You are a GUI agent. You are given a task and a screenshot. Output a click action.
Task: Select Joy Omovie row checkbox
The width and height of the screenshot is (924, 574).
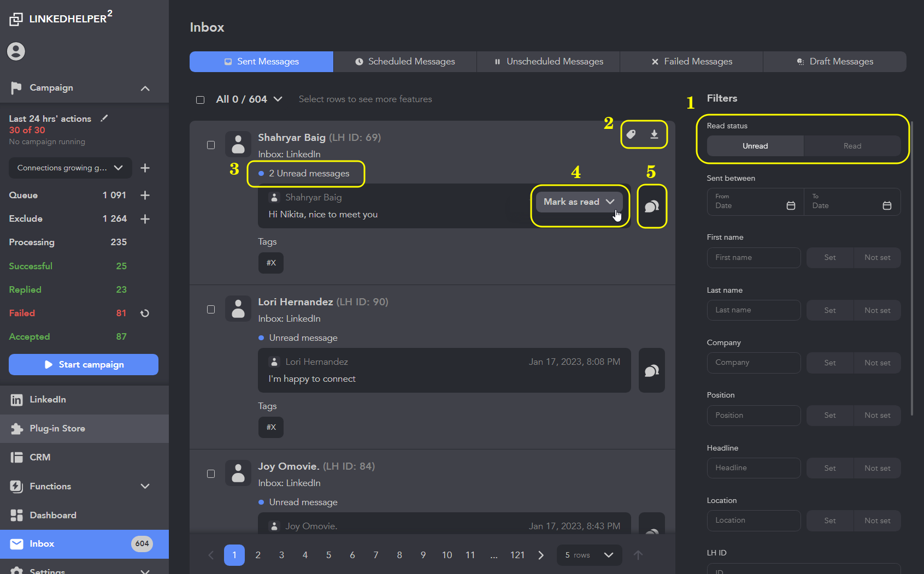[x=211, y=474]
